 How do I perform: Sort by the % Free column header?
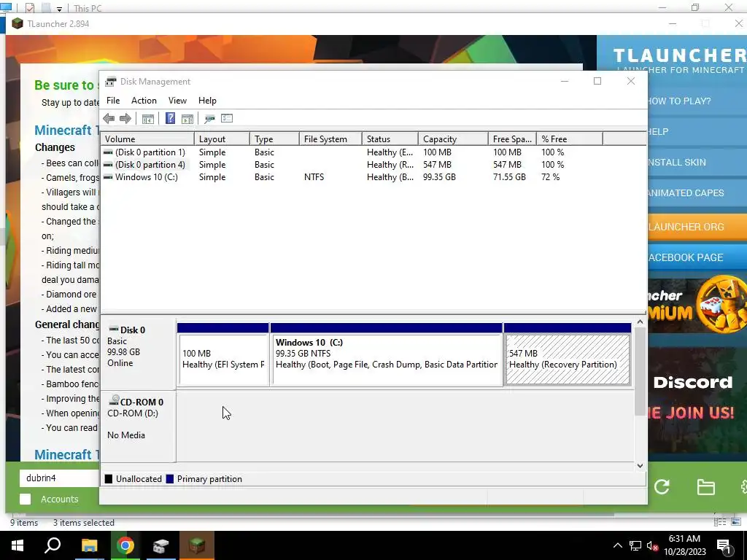click(569, 139)
